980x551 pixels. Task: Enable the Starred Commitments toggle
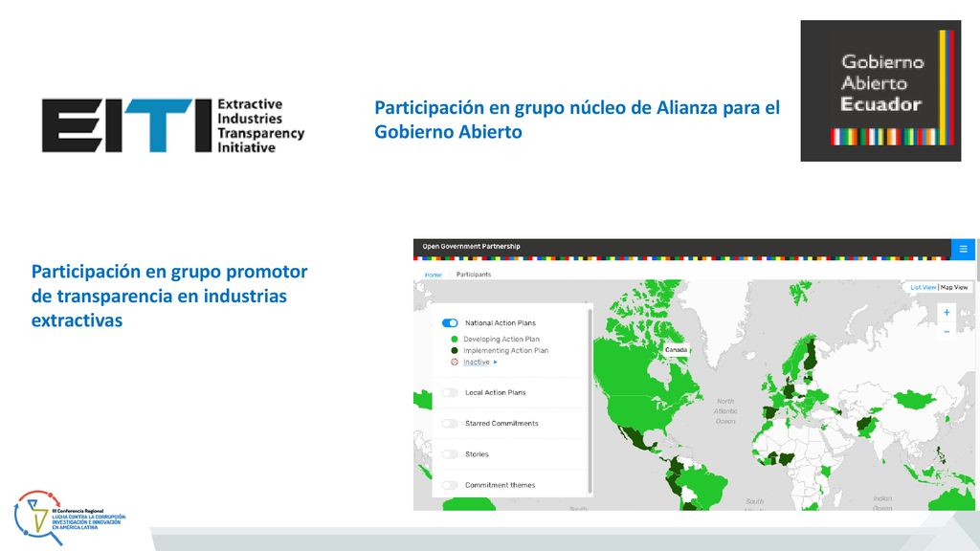[450, 423]
